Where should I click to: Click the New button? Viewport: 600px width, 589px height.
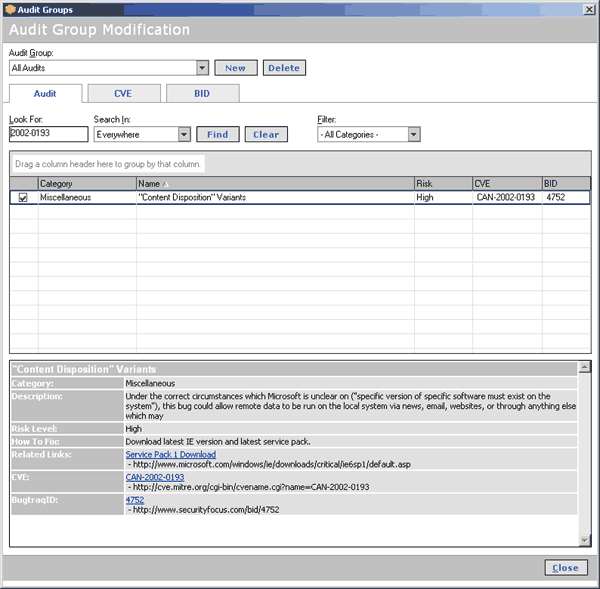coord(235,68)
